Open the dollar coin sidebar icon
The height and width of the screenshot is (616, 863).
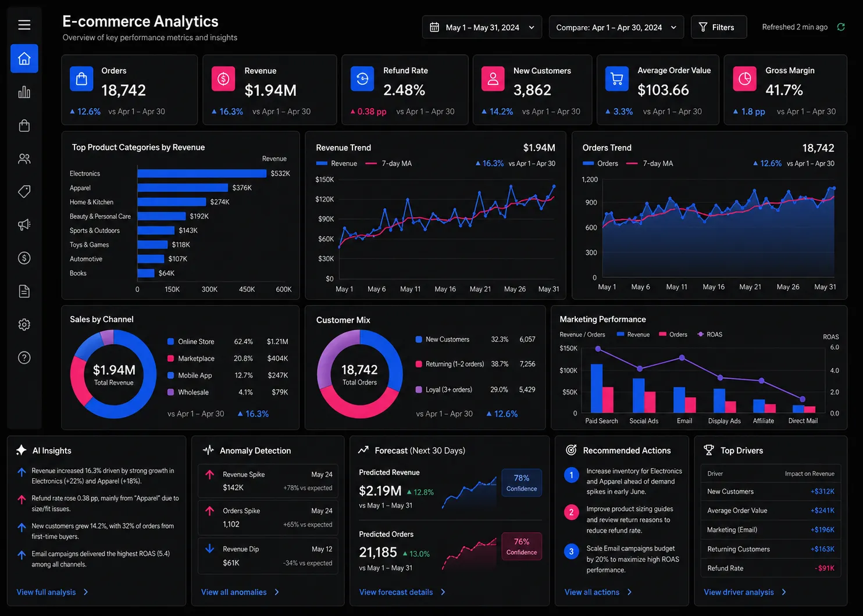[x=24, y=258]
